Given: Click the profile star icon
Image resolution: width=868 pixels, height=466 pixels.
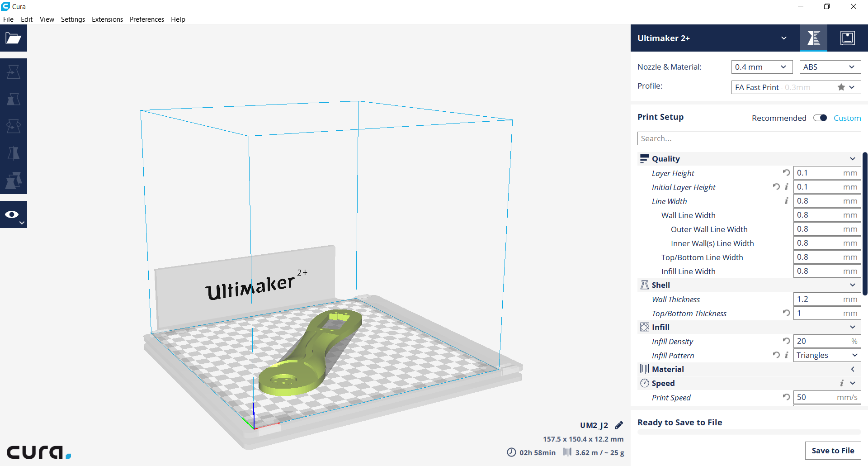Looking at the screenshot, I should pyautogui.click(x=841, y=87).
